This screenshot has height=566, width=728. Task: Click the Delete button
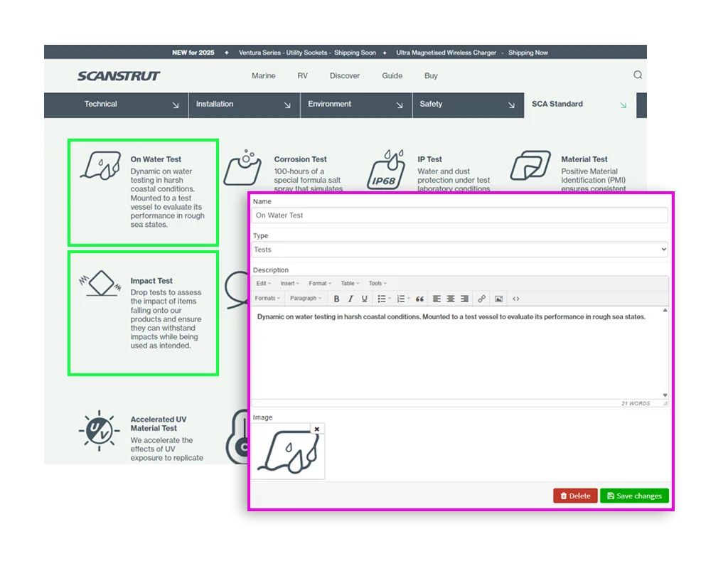[x=575, y=496]
